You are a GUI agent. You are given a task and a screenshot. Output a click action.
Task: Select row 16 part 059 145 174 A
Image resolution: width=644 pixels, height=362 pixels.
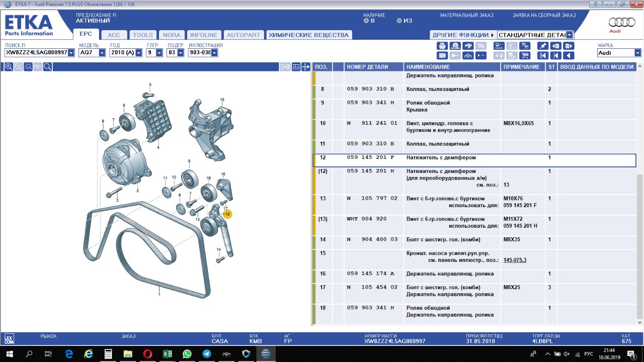(x=474, y=277)
